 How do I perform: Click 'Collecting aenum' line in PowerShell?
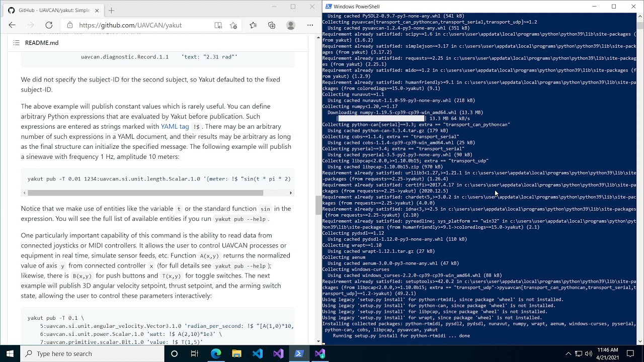point(344,257)
